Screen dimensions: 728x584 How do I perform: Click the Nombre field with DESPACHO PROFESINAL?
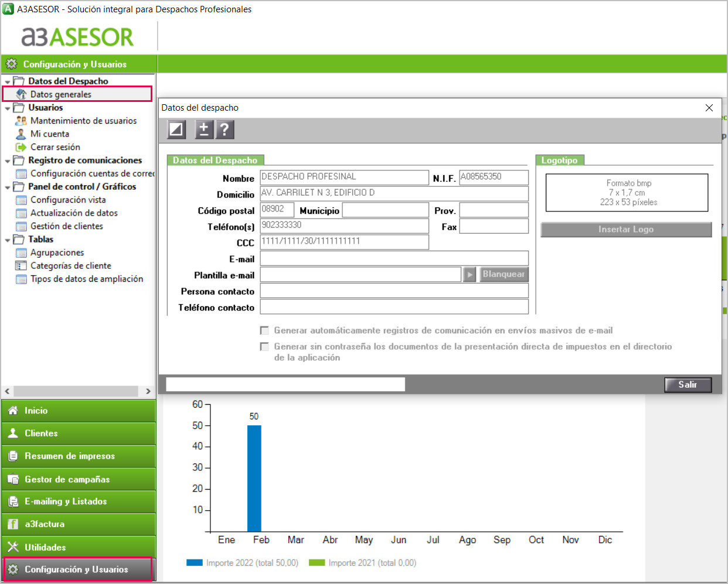click(x=345, y=177)
